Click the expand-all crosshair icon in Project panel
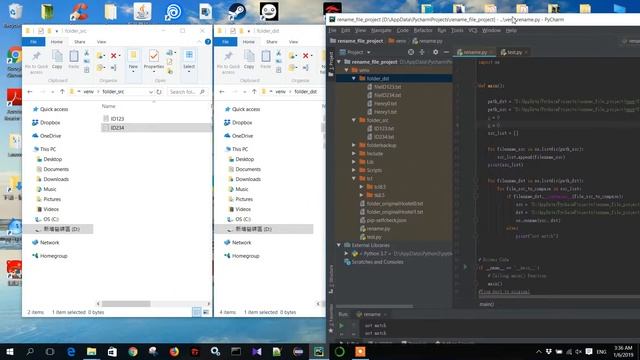Viewport: 640px width, 360px height. (422, 52)
